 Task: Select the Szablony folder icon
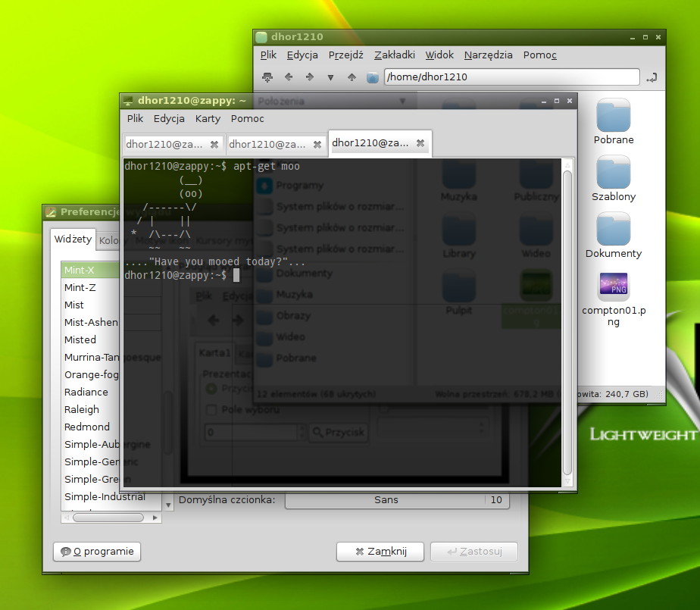614,172
